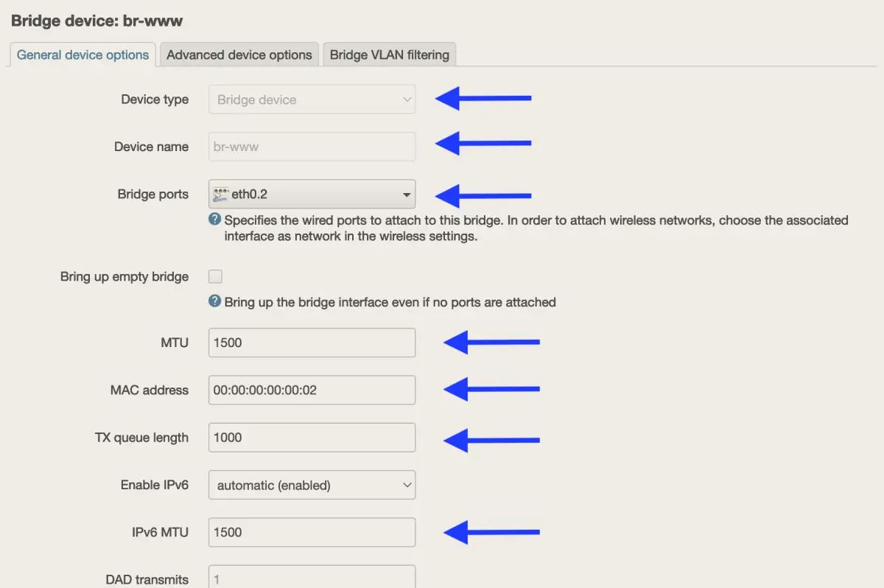Focus the MAC address field
The height and width of the screenshot is (588, 884).
point(312,390)
